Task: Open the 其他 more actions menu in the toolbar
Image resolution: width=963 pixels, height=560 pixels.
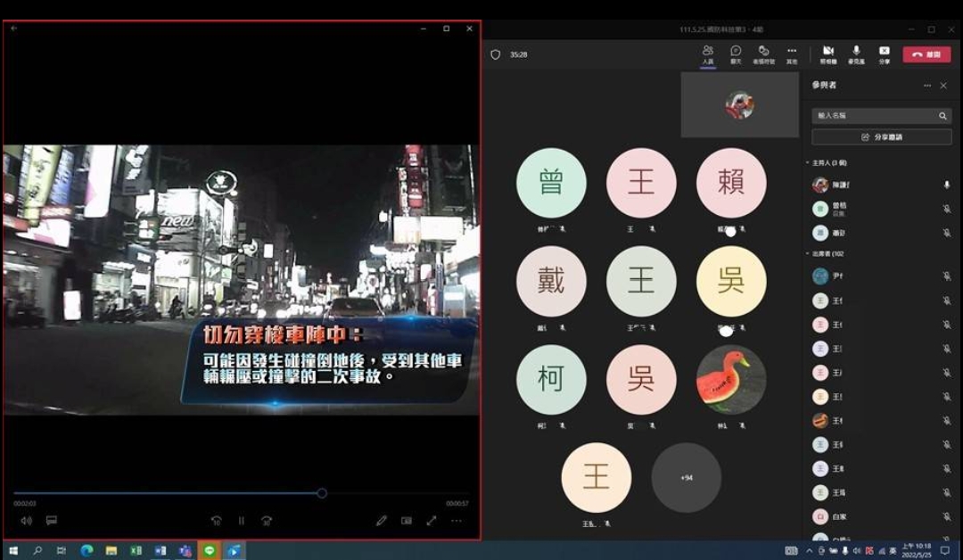Action: 791,54
